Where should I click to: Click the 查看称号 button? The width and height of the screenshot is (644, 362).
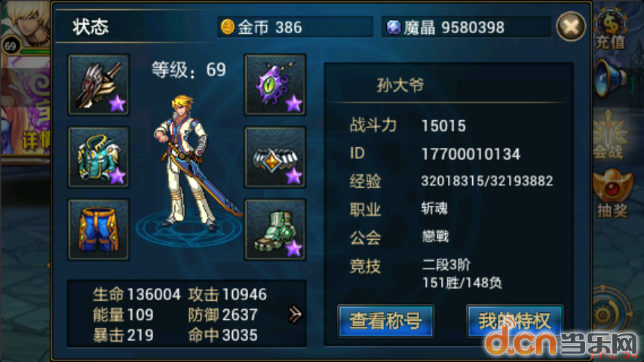point(385,321)
